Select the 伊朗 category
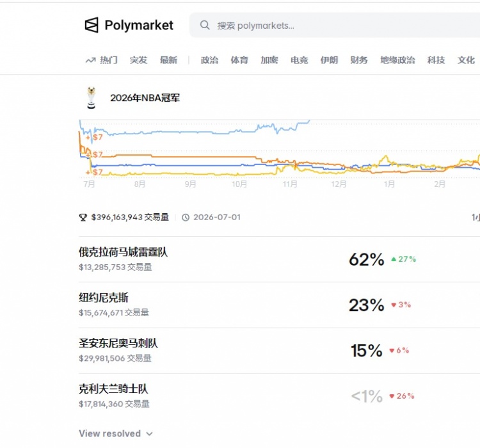The height and width of the screenshot is (448, 480). pyautogui.click(x=329, y=60)
